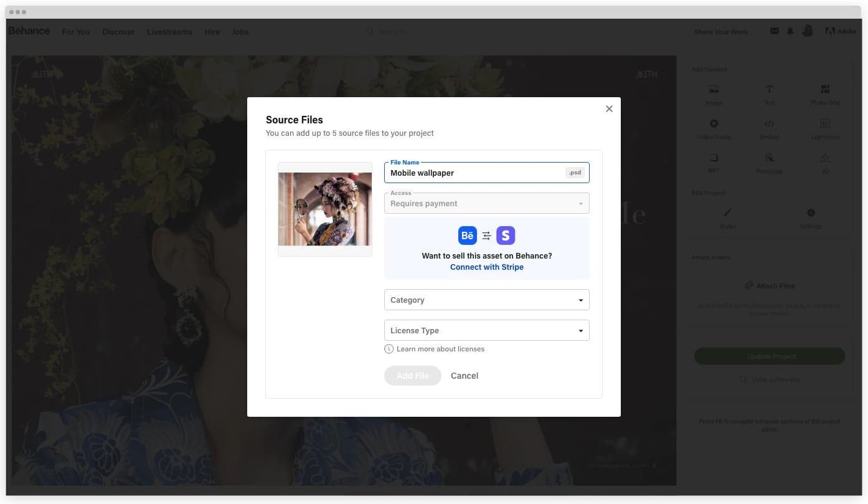Screen dimensions: 868x504
Task: Click Attach Files
Action: (770, 286)
